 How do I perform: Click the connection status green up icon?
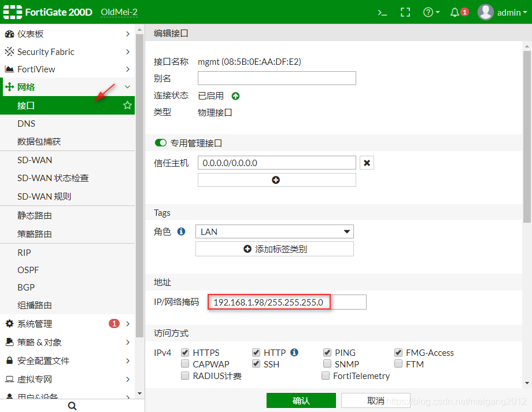pyautogui.click(x=235, y=96)
